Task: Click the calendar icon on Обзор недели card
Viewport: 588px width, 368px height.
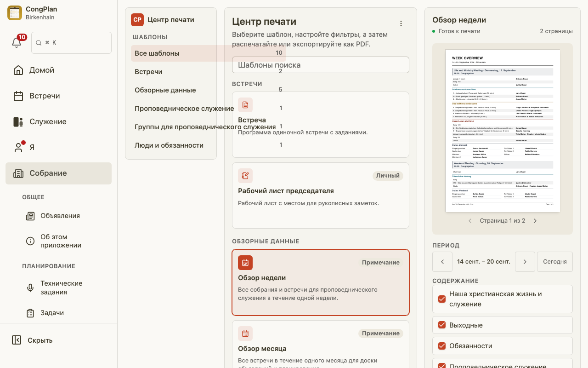Action: pos(245,263)
